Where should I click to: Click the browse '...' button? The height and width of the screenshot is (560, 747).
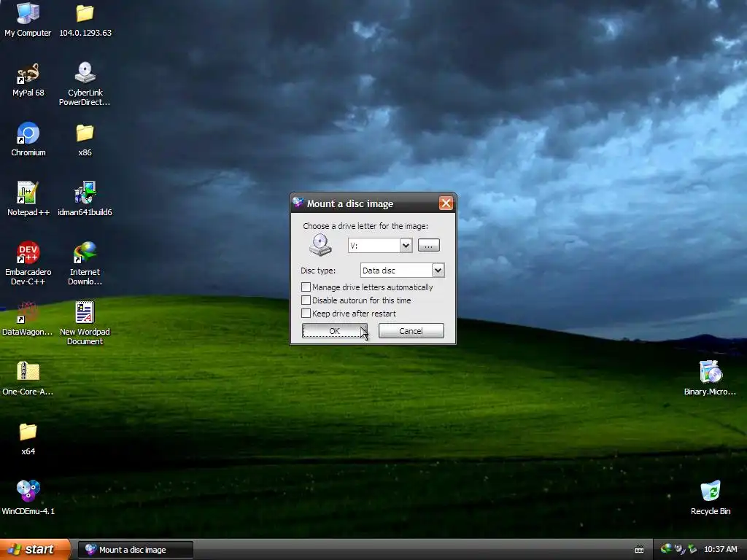coord(429,246)
